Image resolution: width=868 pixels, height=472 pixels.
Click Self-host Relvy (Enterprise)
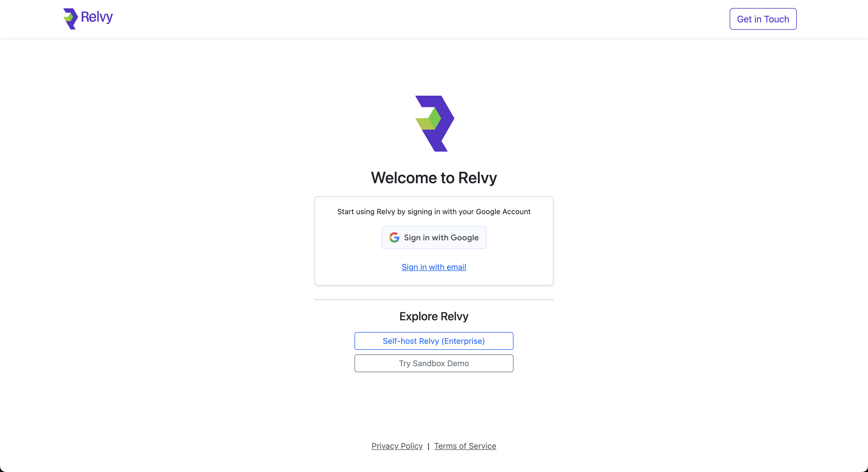pos(434,341)
